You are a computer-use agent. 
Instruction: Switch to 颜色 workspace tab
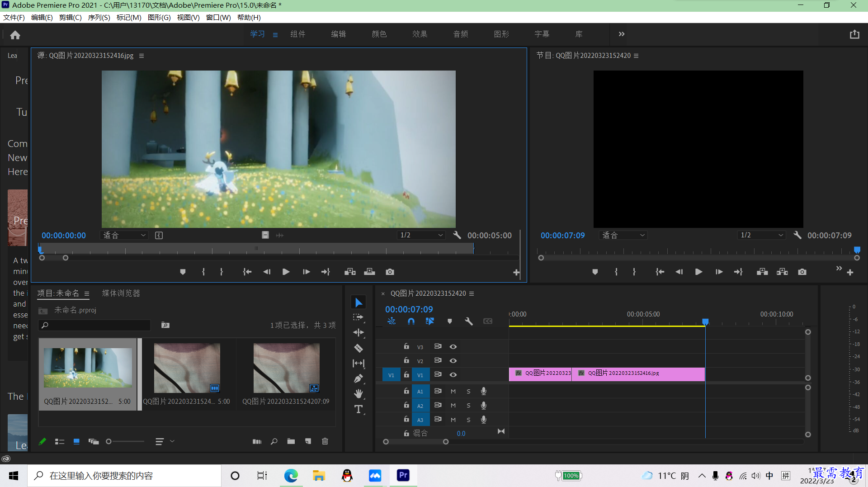coord(379,34)
